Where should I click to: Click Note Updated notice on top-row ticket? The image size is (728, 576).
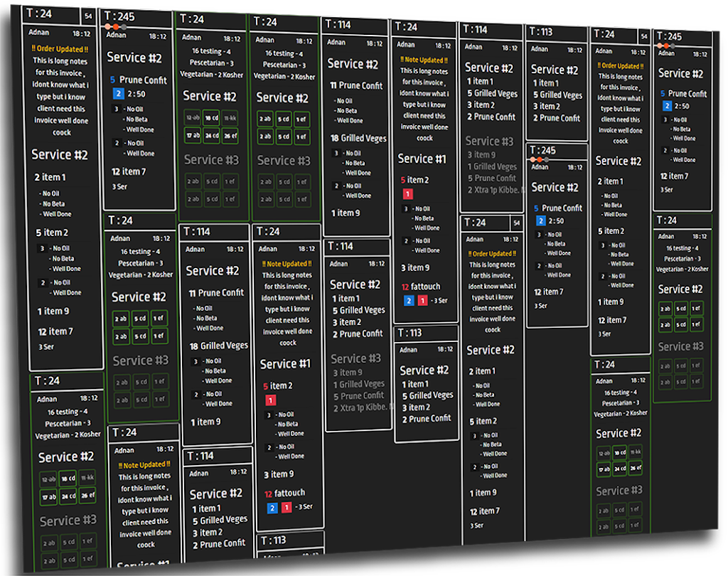424,60
